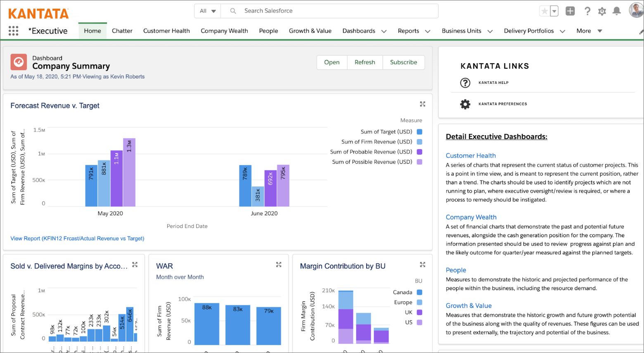This screenshot has width=644, height=353.
Task: Expand the Forecast Revenue v. Target chart
Action: coord(422,104)
